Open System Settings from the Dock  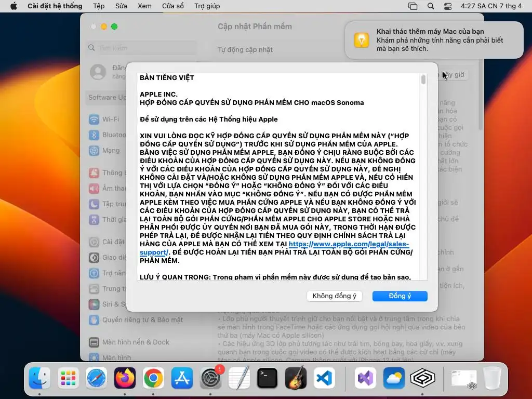pos(210,378)
